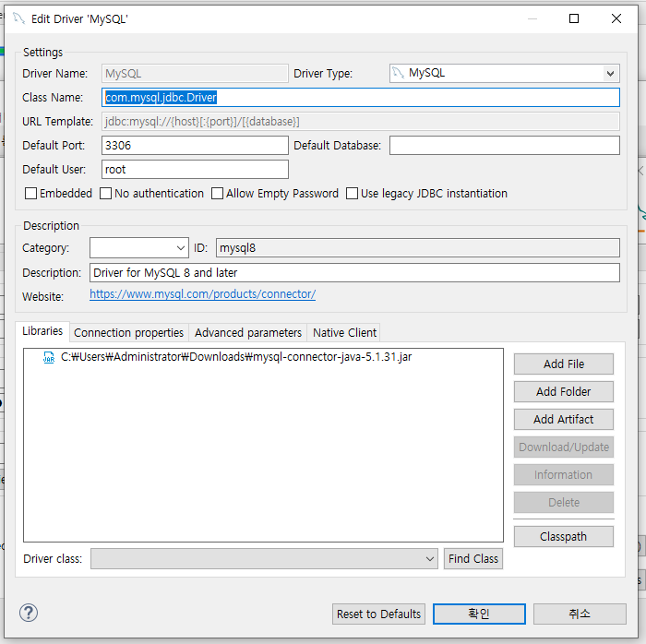Click Reset to Defaults
This screenshot has height=644, width=646.
[378, 614]
